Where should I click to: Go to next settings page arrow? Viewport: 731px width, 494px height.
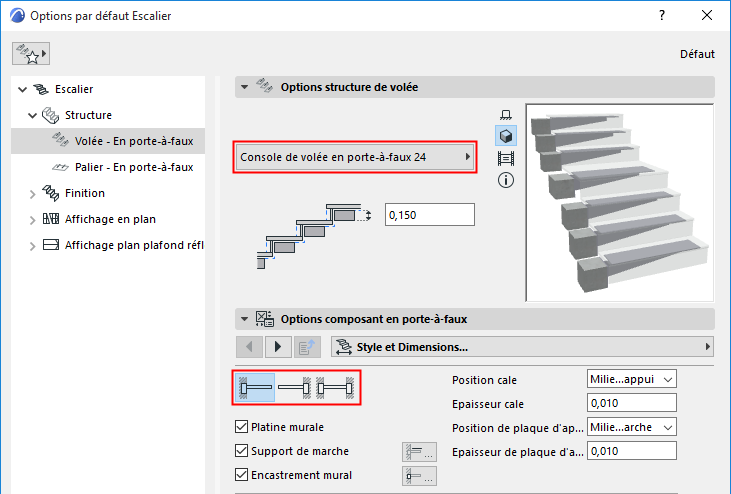tap(277, 347)
